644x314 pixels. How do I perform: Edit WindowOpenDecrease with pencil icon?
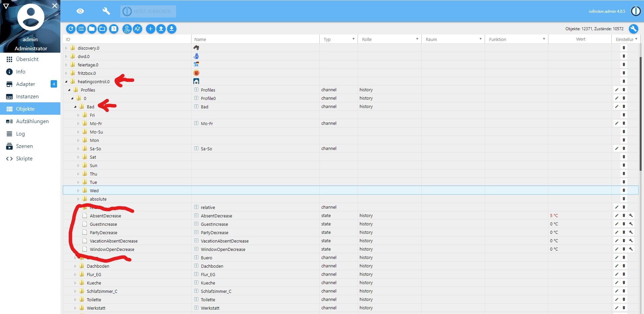click(x=616, y=249)
